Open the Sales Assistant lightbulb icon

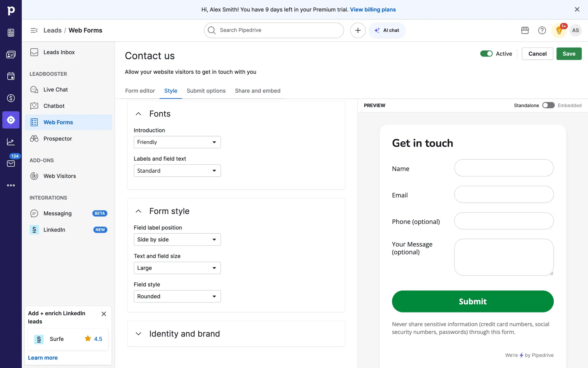coord(559,30)
